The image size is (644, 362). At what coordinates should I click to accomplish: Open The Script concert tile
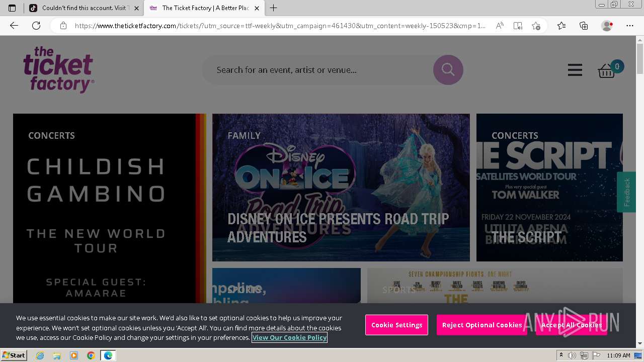[549, 188]
